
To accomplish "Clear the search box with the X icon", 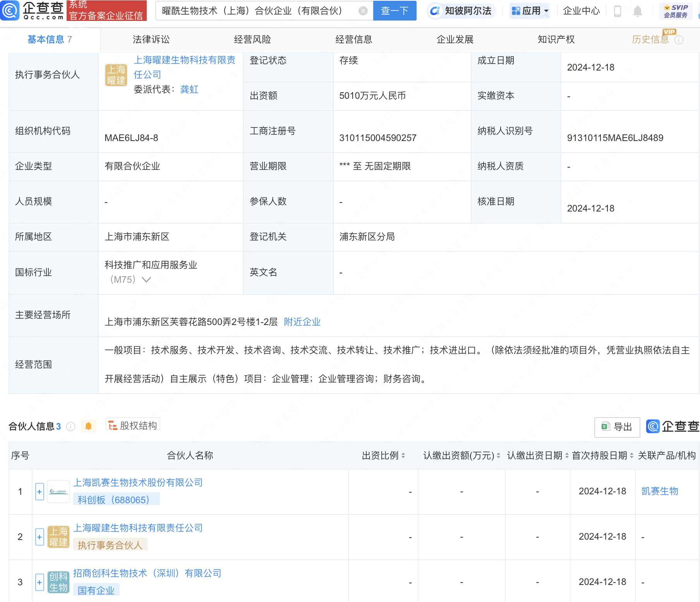I will [x=363, y=11].
